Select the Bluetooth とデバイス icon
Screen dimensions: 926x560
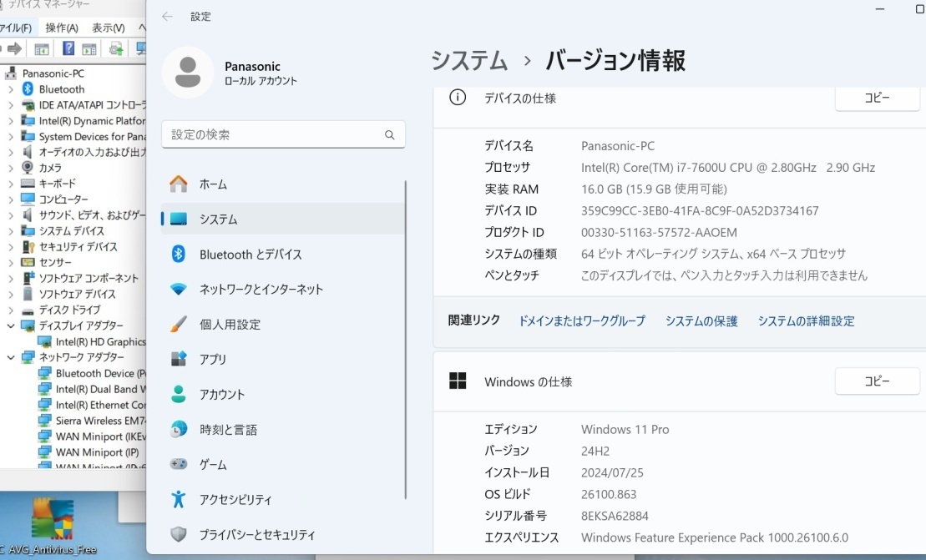[179, 255]
